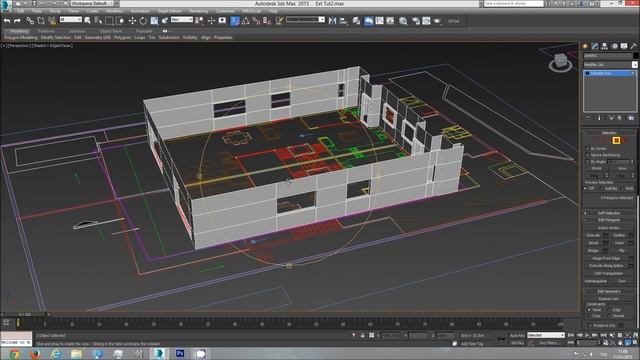This screenshot has width=640, height=360.
Task: Switch to Freeform ribbon tab
Action: tap(46, 31)
